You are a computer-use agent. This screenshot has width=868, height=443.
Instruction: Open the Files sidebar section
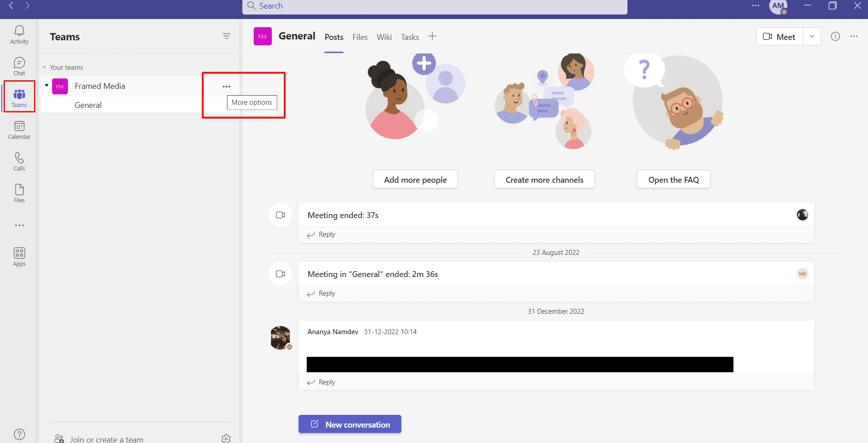(x=19, y=193)
